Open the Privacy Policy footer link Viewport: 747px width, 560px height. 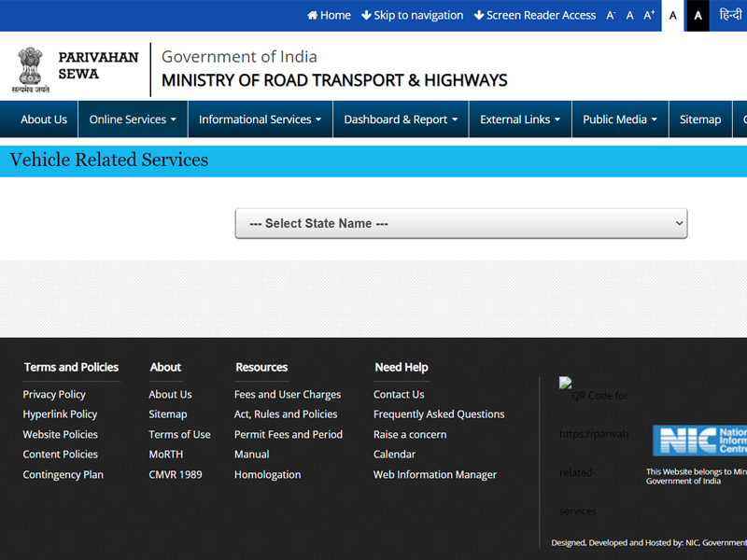pos(54,395)
